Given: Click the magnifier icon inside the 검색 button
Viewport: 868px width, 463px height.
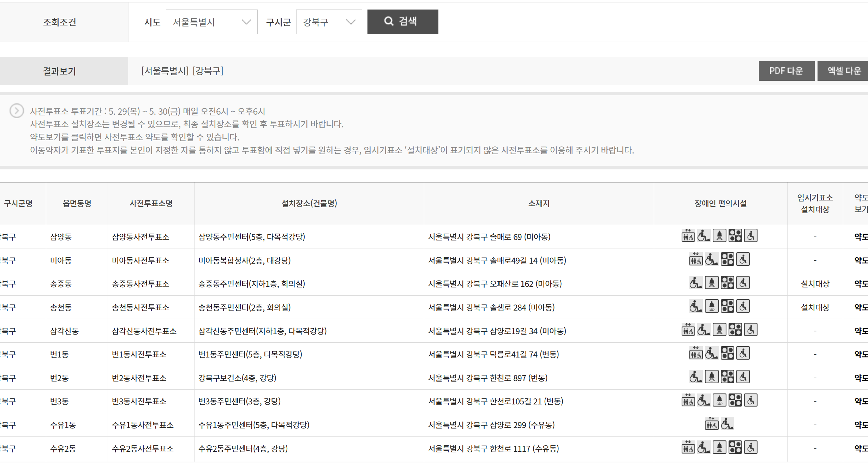Looking at the screenshot, I should click(389, 22).
